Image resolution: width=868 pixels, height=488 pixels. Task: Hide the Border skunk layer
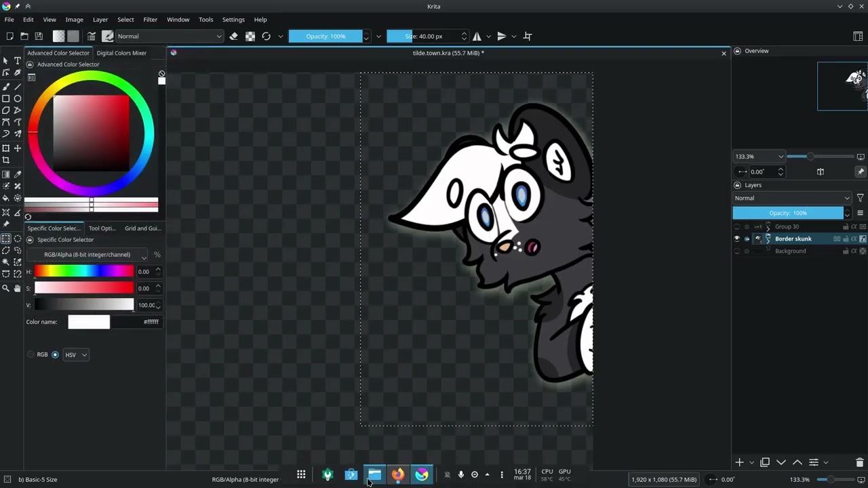click(737, 239)
